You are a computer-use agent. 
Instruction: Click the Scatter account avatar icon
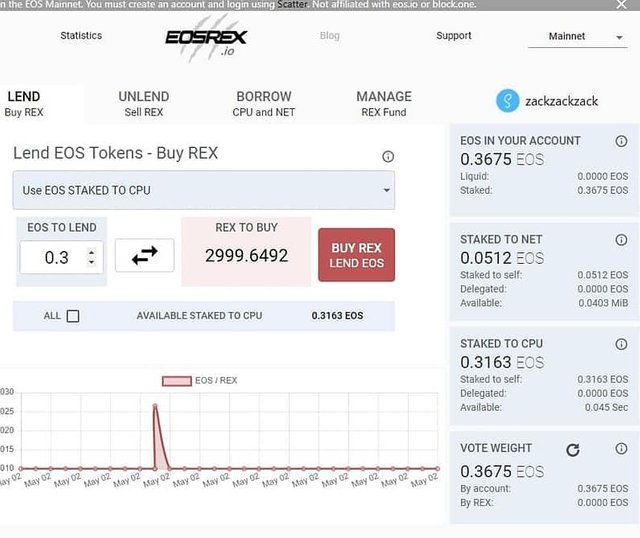click(x=507, y=101)
